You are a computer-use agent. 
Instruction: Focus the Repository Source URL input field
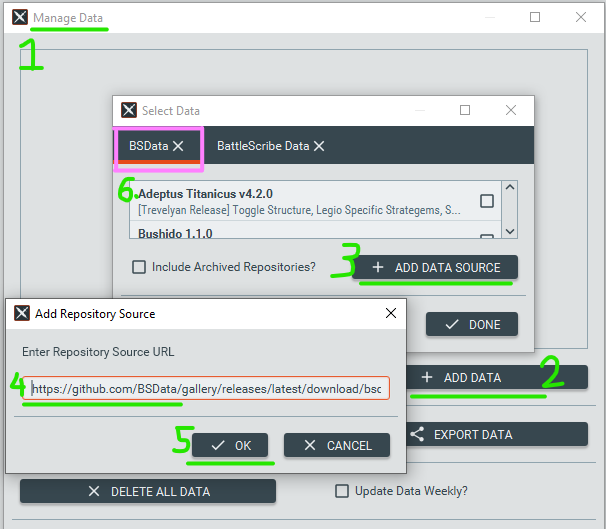(206, 388)
